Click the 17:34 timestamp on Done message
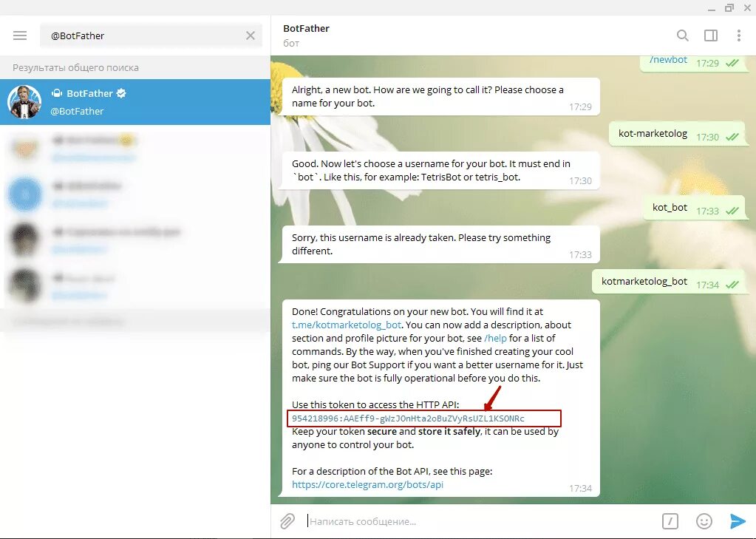Viewport: 756px width, 539px height. [x=580, y=488]
